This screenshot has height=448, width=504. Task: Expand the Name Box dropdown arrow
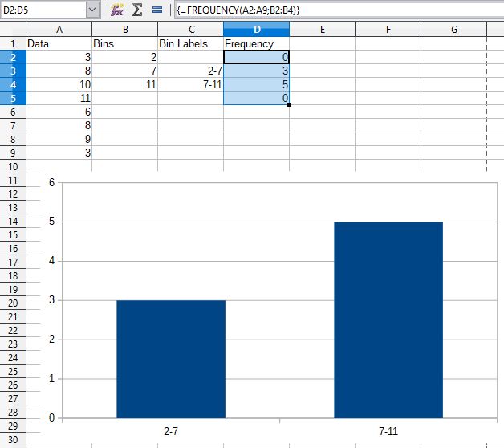92,10
